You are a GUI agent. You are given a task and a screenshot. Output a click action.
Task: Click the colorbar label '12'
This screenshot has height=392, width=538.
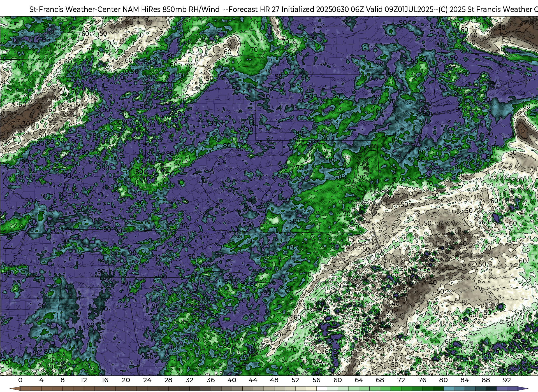point(84,380)
